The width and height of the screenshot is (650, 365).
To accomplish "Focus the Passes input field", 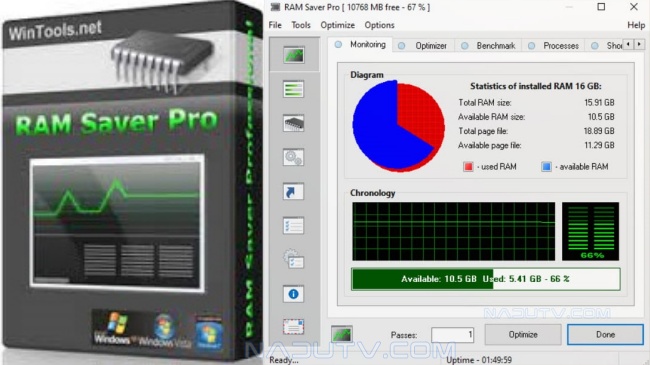I will coord(452,335).
